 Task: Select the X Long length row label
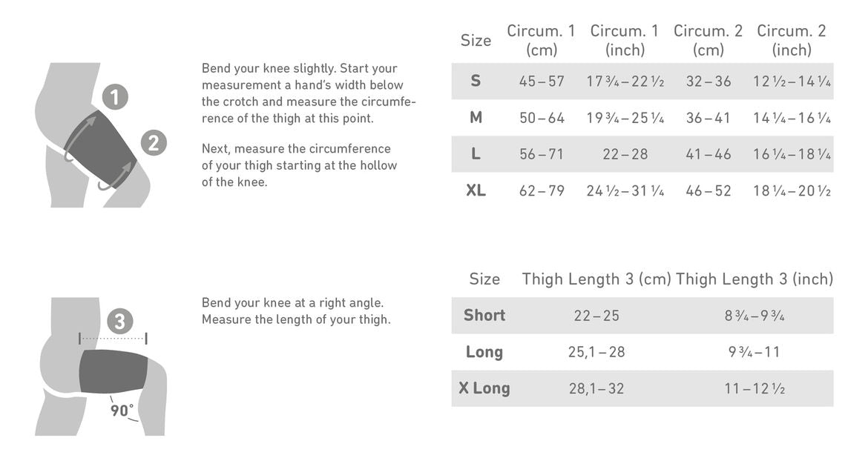coord(484,388)
